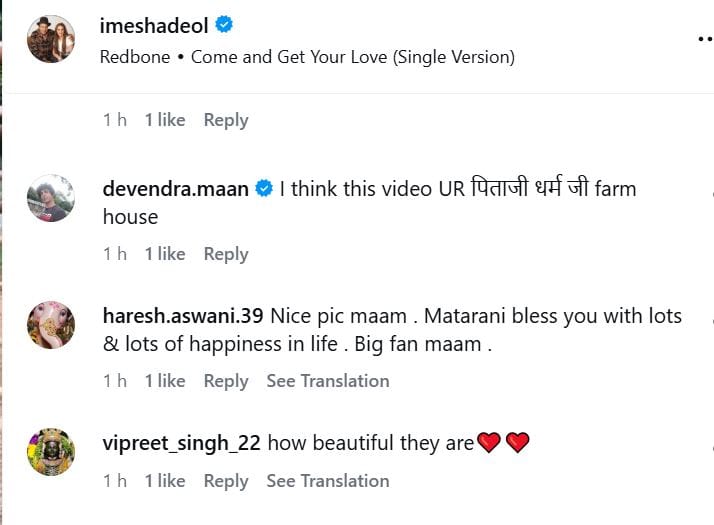714x525 pixels.
Task: Reply to vipreet_singh_22's comment
Action: pyautogui.click(x=225, y=481)
